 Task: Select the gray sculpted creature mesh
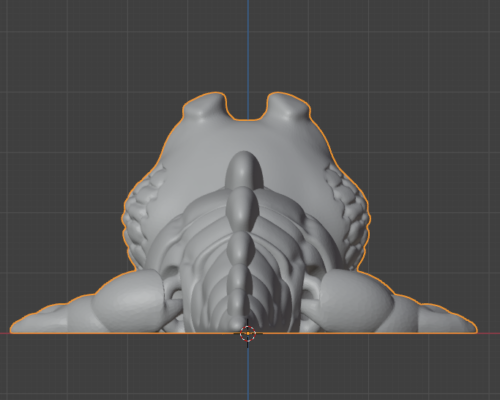[x=245, y=213]
